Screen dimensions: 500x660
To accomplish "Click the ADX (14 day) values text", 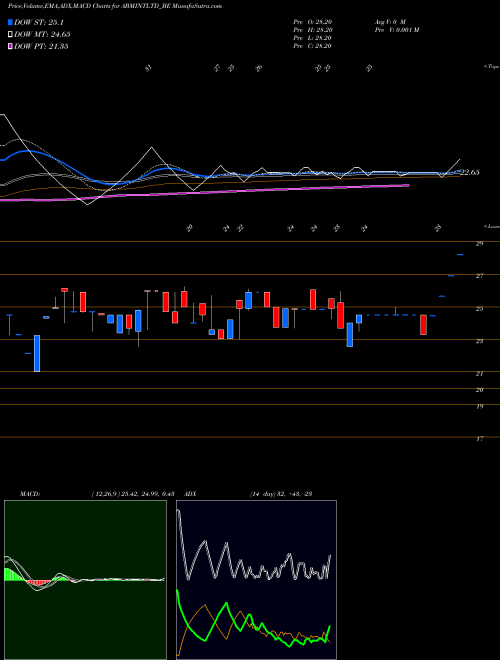I will (x=281, y=494).
